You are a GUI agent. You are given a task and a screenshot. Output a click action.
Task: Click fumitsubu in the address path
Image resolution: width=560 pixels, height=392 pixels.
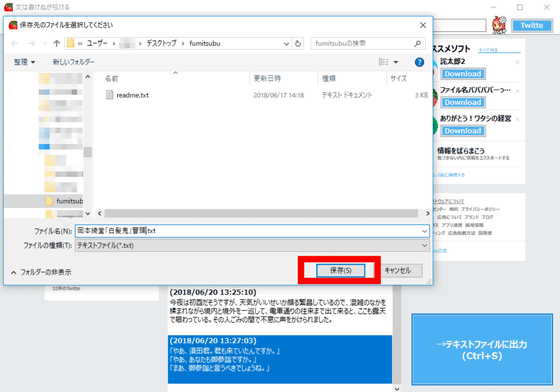point(205,44)
